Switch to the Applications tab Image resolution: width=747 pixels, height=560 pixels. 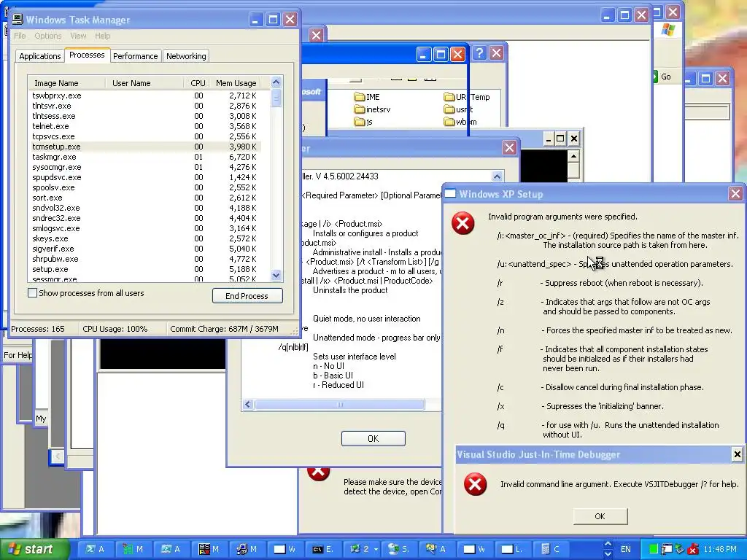point(40,55)
